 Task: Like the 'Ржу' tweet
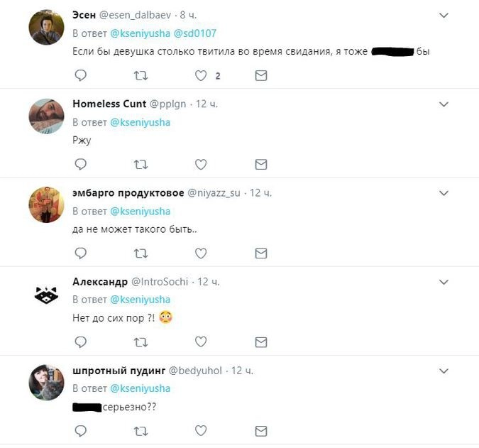201,165
